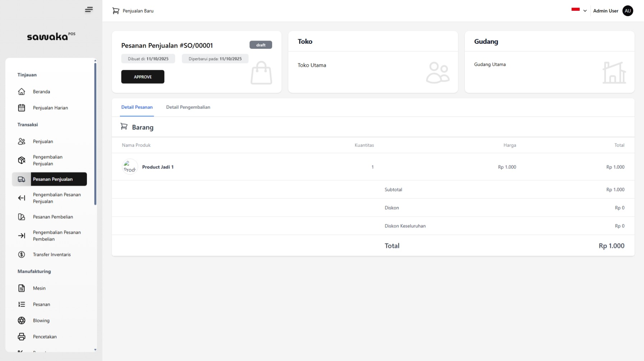Click the Mesin document icon
Viewport: 644px width, 361px height.
[22, 288]
